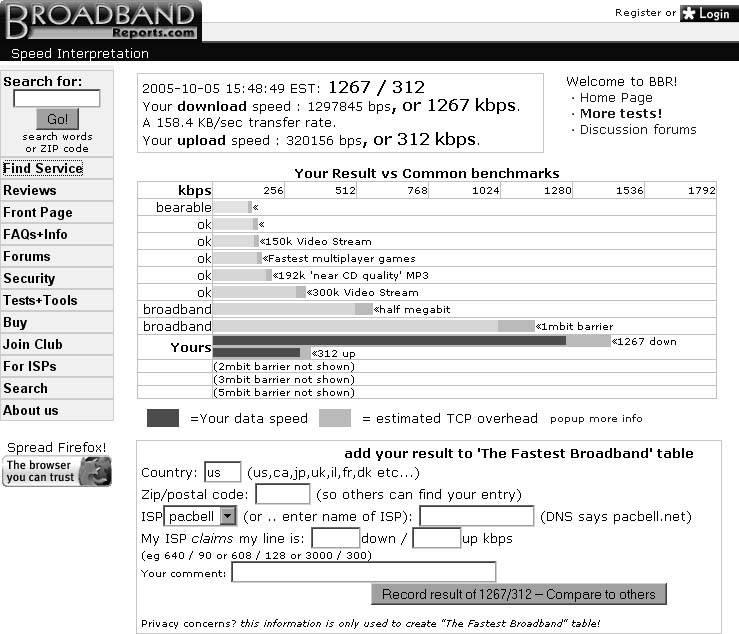
Task: Click the Spread Firefox browser banner
Action: click(x=57, y=471)
